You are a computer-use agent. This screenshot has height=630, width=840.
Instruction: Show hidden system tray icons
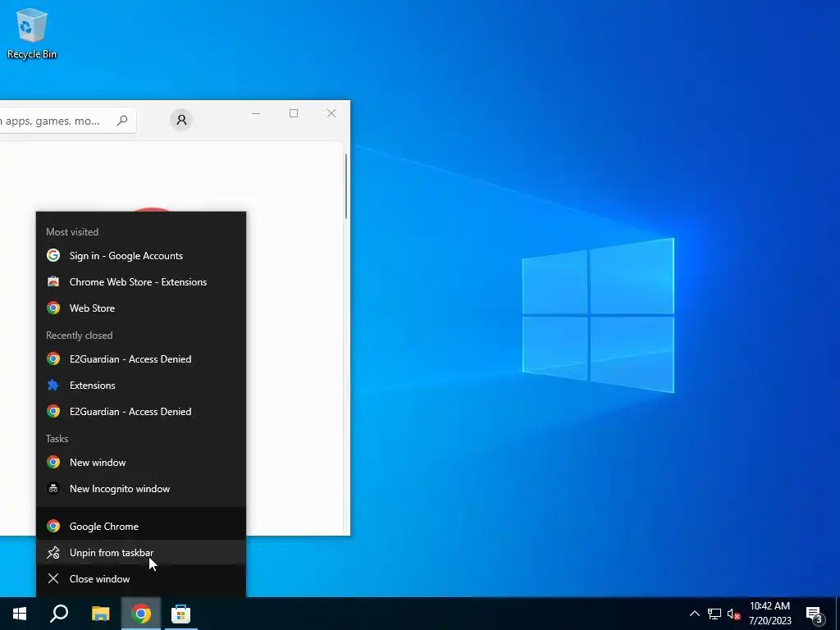point(694,614)
